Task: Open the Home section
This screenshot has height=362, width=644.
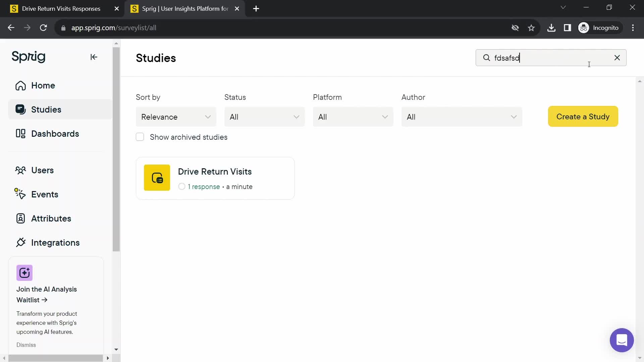Action: [x=43, y=85]
